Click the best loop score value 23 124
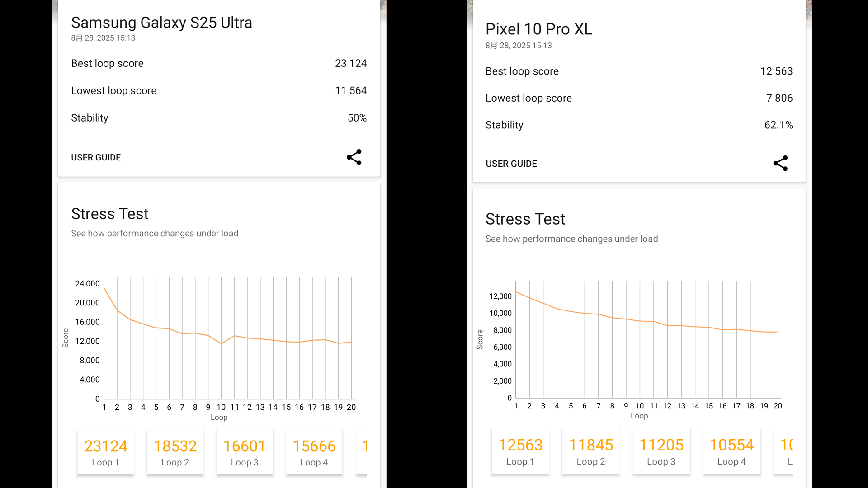Viewport: 868px width, 488px height. pyautogui.click(x=351, y=63)
